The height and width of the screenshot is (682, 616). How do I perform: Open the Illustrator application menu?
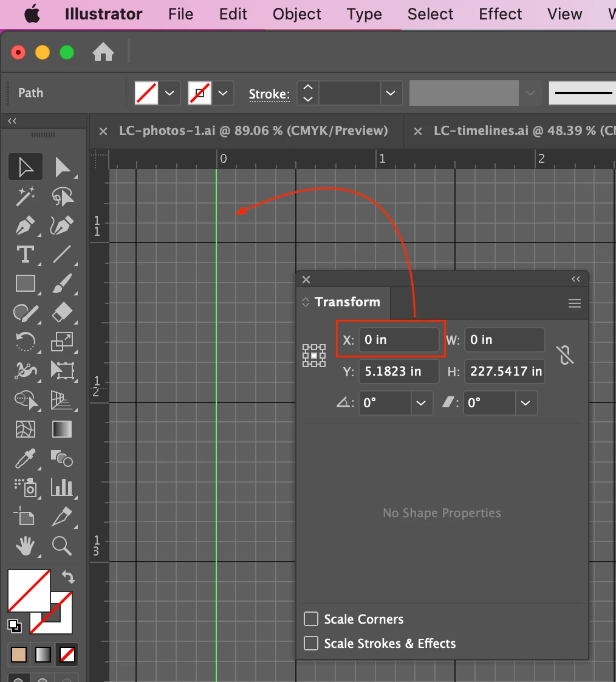(103, 15)
